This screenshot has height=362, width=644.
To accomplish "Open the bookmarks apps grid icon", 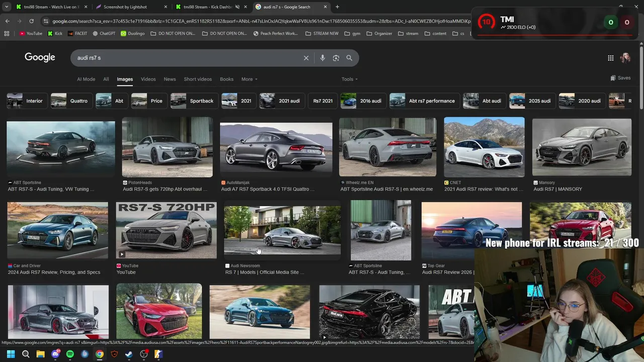I will pyautogui.click(x=7, y=34).
